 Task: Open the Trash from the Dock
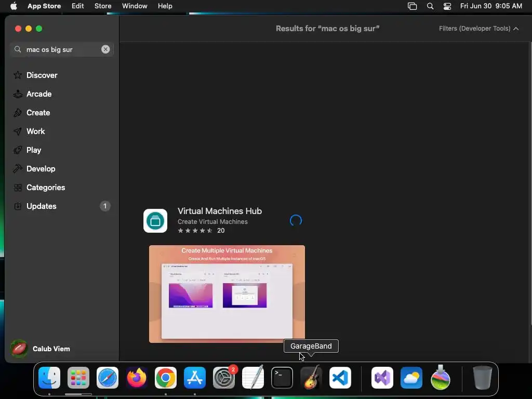coord(483,378)
